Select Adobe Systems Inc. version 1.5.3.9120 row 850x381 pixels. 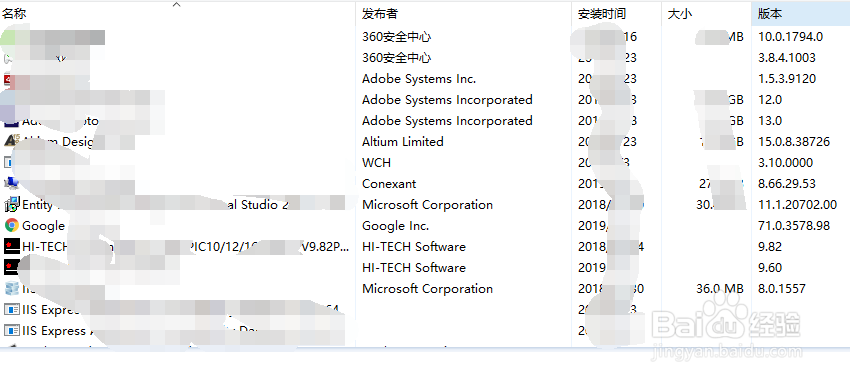pos(425,79)
